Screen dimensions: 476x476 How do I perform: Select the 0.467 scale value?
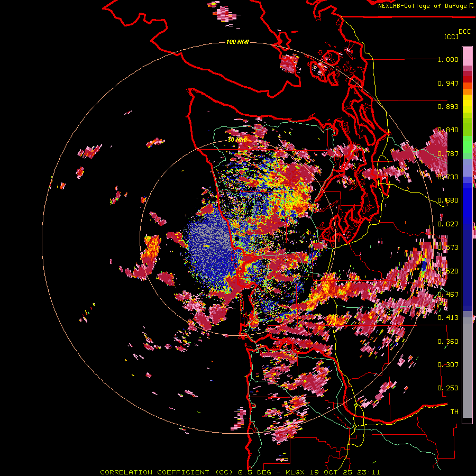click(x=448, y=295)
